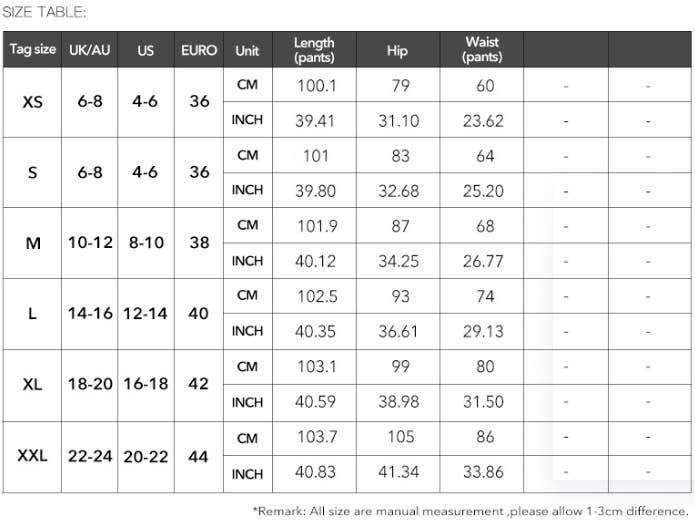The image size is (695, 521).
Task: Select the M tag size cell
Action: click(x=33, y=243)
